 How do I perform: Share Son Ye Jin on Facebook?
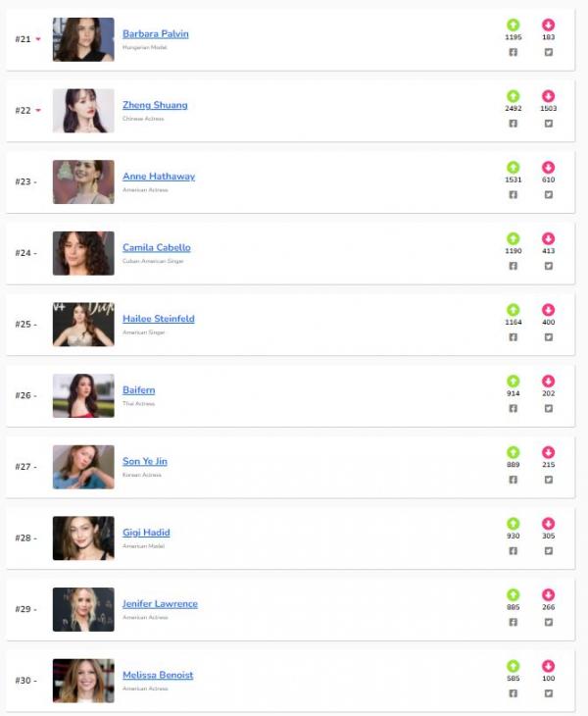(513, 480)
